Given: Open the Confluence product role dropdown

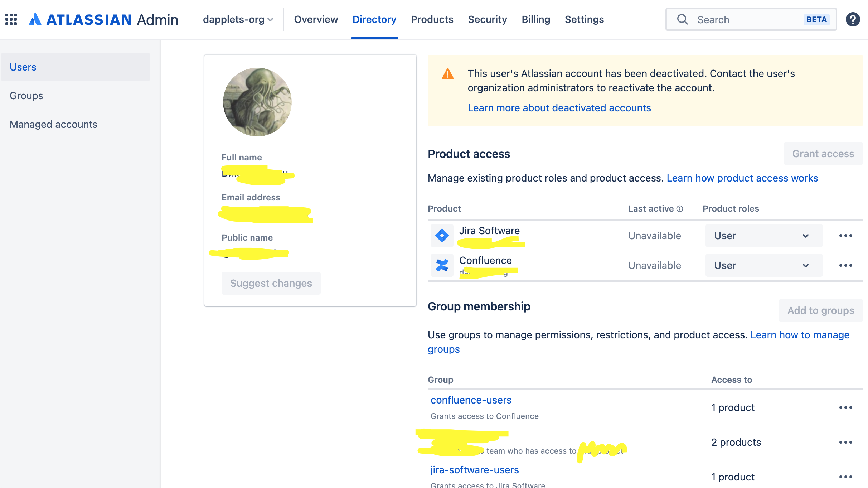Looking at the screenshot, I should 763,265.
